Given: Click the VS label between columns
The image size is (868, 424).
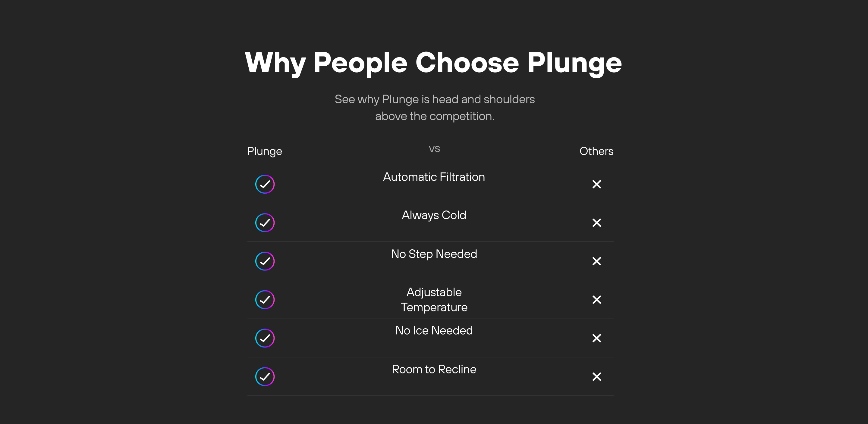Looking at the screenshot, I should [434, 149].
